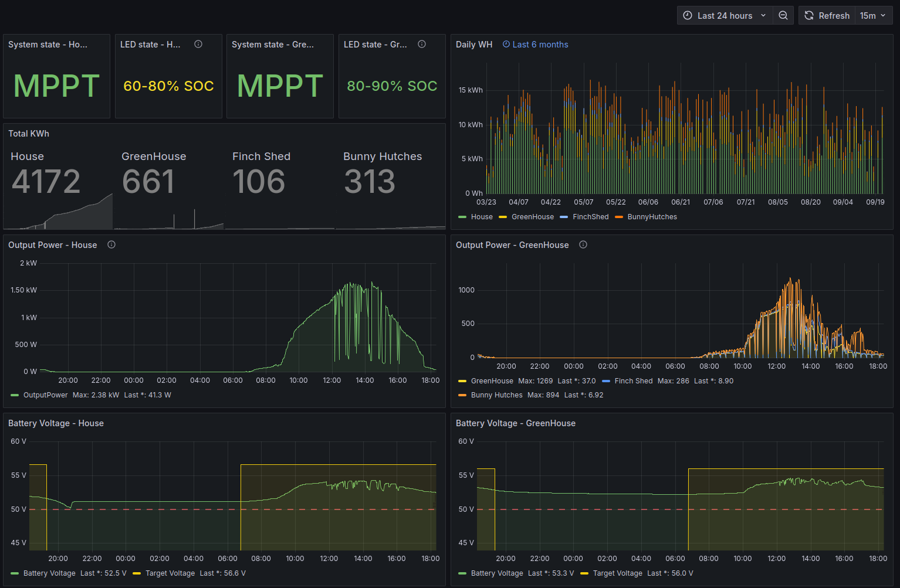Viewport: 900px width, 588px height.
Task: Toggle Target Voltage legend in Battery Voltage - GreenHouse
Action: (617, 573)
